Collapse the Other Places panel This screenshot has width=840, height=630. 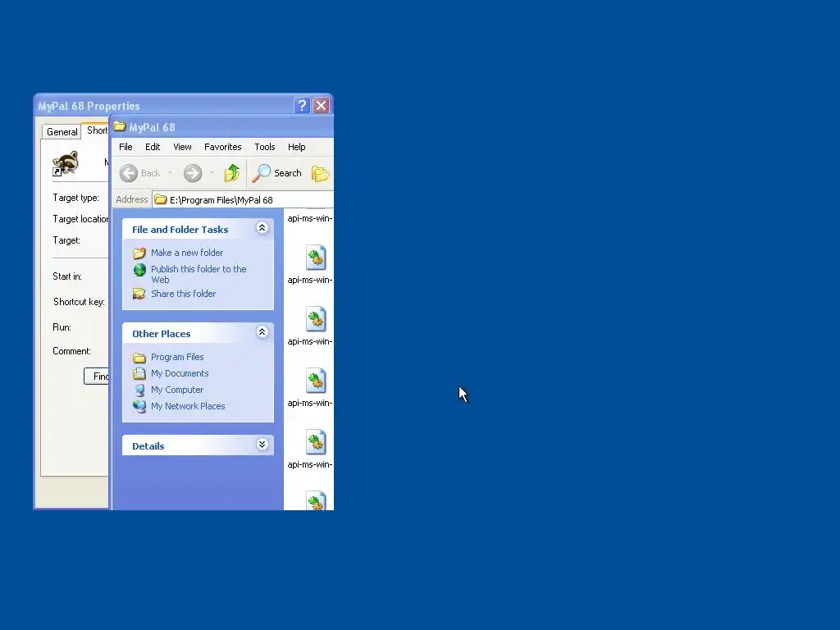(262, 332)
